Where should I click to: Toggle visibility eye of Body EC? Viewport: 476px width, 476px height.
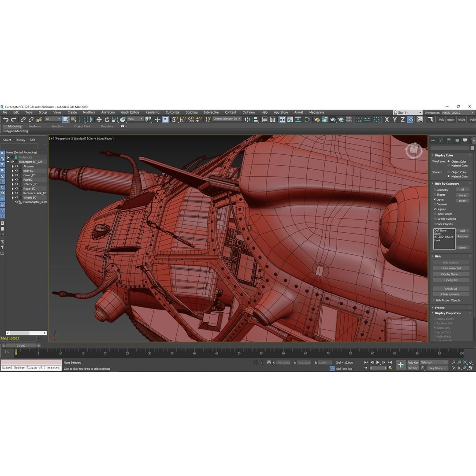pyautogui.click(x=17, y=171)
